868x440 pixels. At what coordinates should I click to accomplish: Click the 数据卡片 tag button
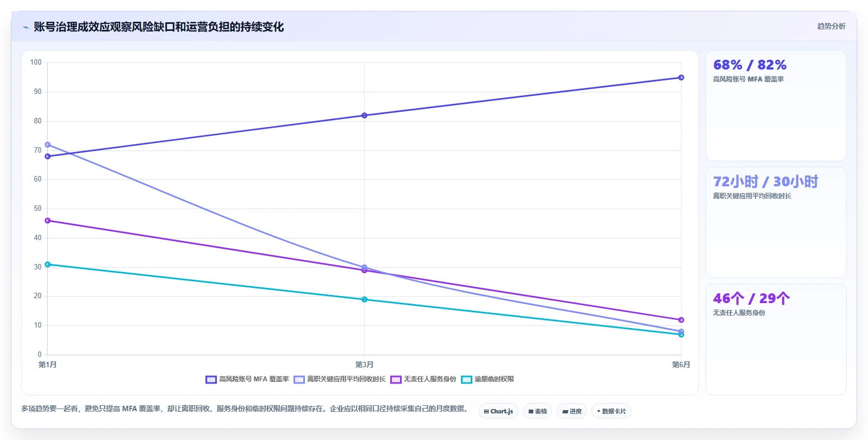point(611,411)
